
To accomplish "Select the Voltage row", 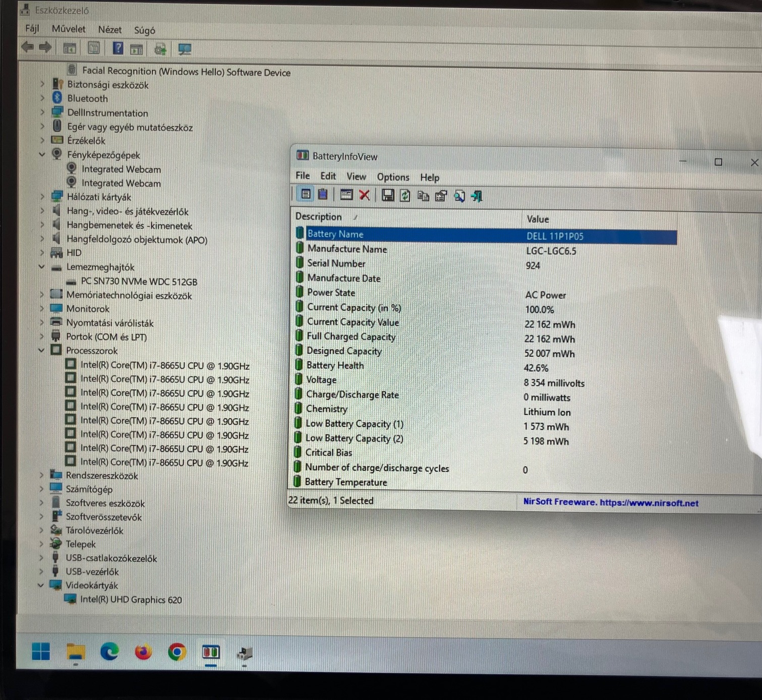I will click(x=485, y=381).
